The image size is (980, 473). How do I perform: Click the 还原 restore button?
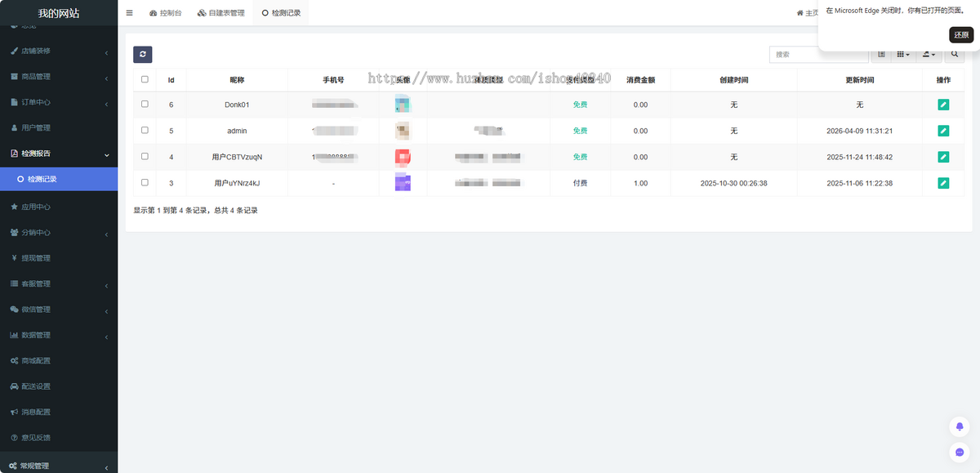(x=961, y=35)
